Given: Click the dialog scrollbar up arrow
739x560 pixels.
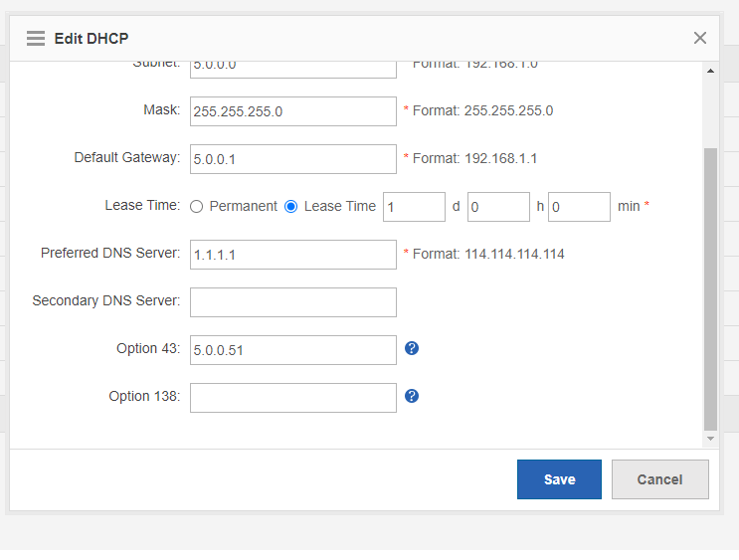Looking at the screenshot, I should 710,71.
